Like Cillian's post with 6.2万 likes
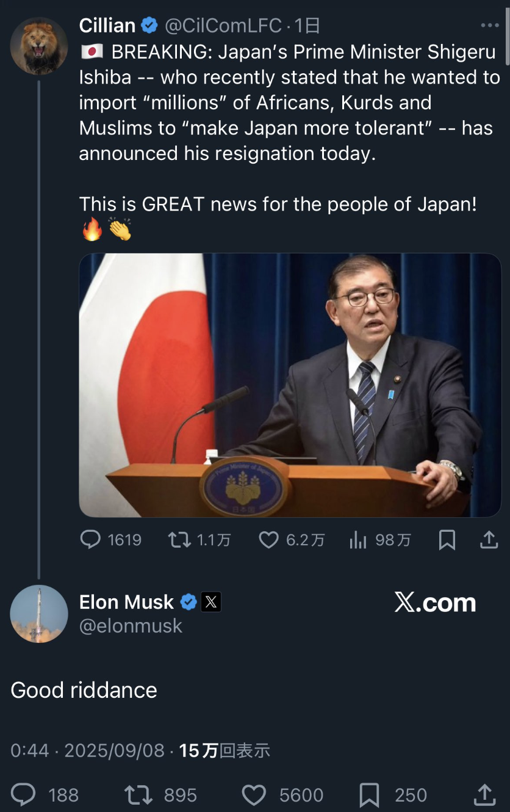The image size is (510, 812). [269, 540]
